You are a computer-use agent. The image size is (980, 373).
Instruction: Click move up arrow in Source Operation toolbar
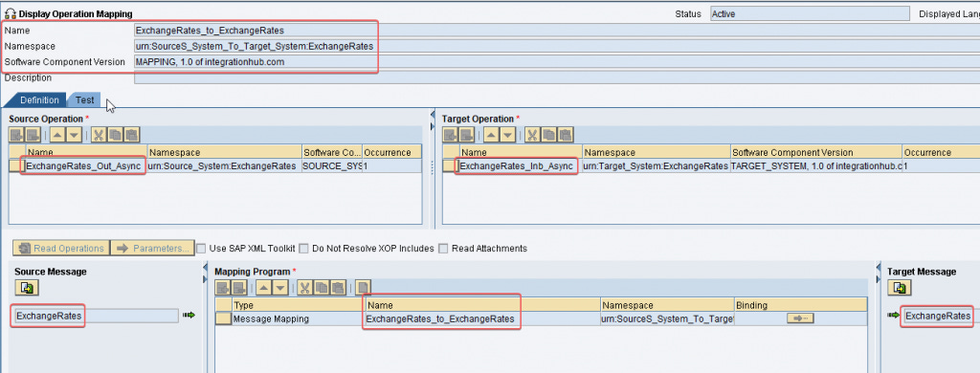[57, 134]
